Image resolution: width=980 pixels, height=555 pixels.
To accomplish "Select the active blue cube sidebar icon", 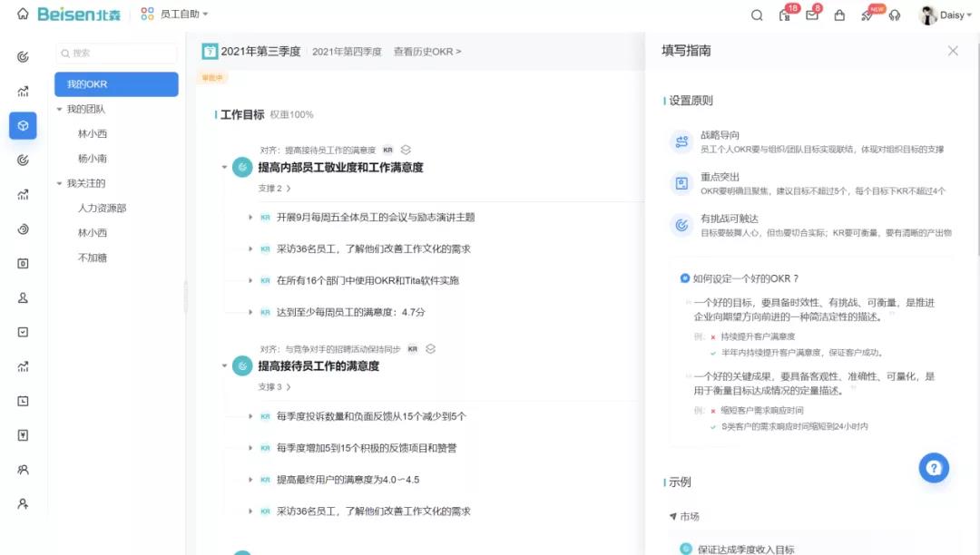I will 23,125.
